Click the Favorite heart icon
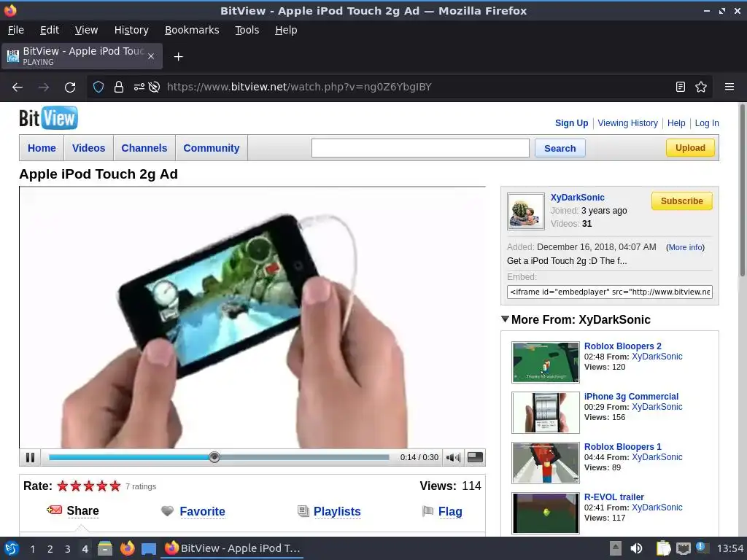The width and height of the screenshot is (747, 560). click(167, 511)
